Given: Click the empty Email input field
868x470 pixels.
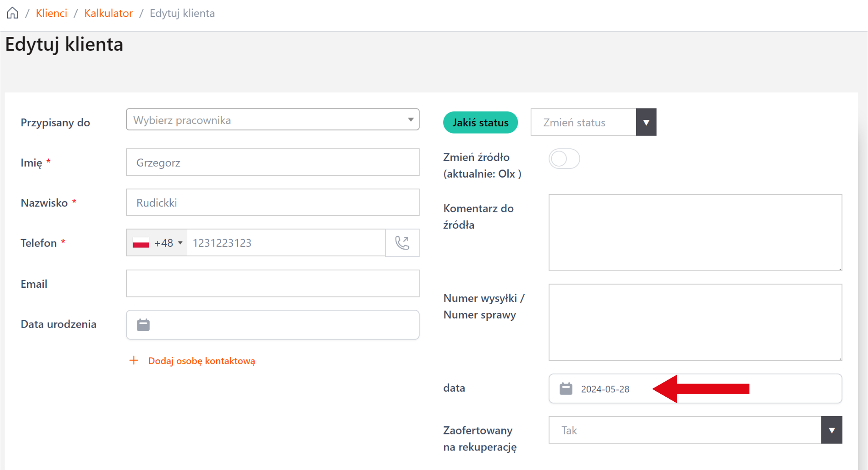Looking at the screenshot, I should point(272,284).
